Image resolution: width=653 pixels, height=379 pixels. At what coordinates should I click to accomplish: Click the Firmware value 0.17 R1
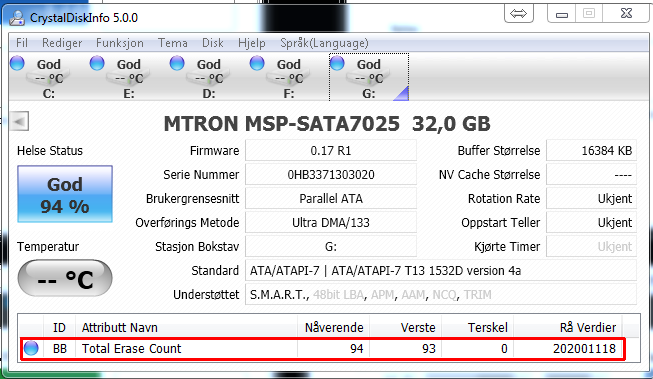coord(331,150)
